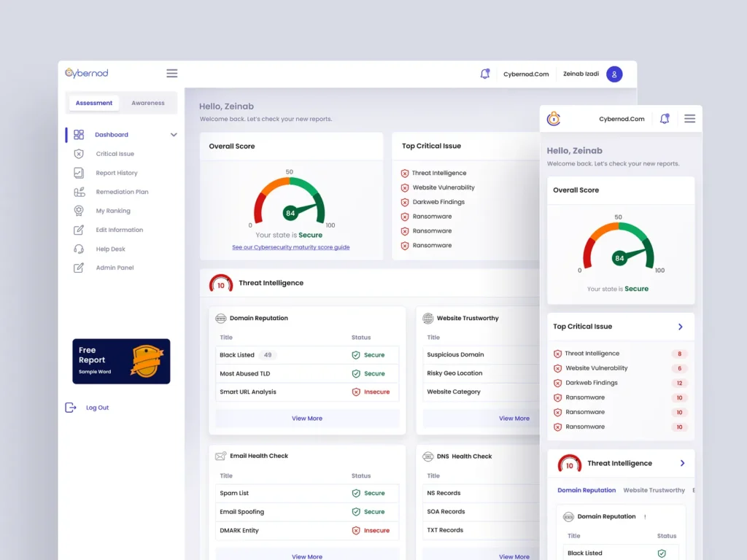The height and width of the screenshot is (560, 747).
Task: Click the Log Out icon
Action: point(71,408)
